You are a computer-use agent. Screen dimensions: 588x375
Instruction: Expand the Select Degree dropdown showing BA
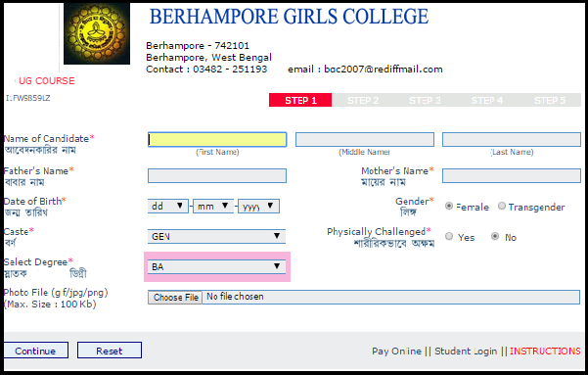(217, 267)
